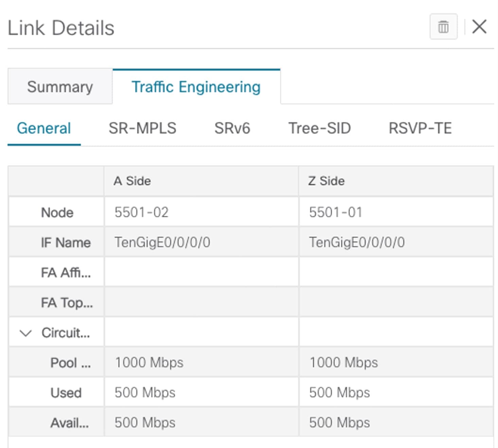Open the RSVP-TE sub-tab

point(420,128)
